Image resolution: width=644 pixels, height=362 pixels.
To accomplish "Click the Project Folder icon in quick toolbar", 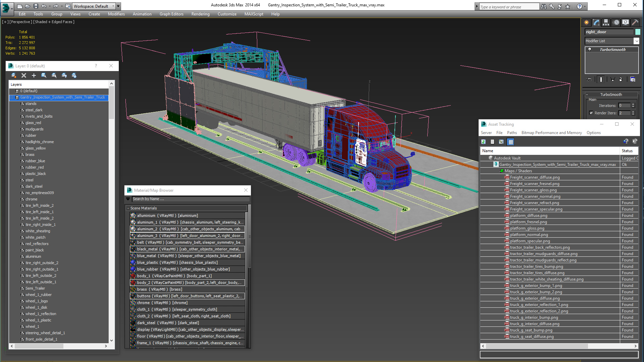I will click(x=68, y=6).
